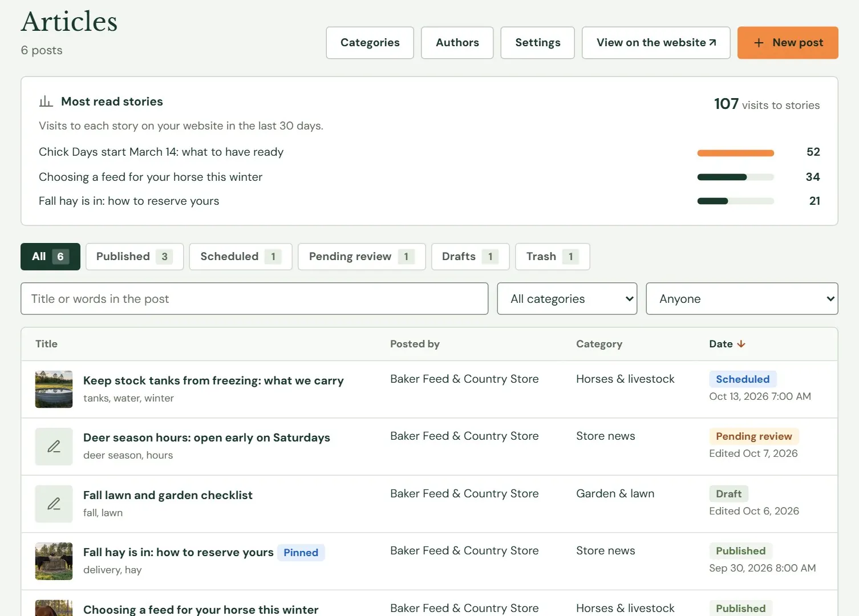The width and height of the screenshot is (859, 616).
Task: Switch to the Pending review tab
Action: pos(362,257)
